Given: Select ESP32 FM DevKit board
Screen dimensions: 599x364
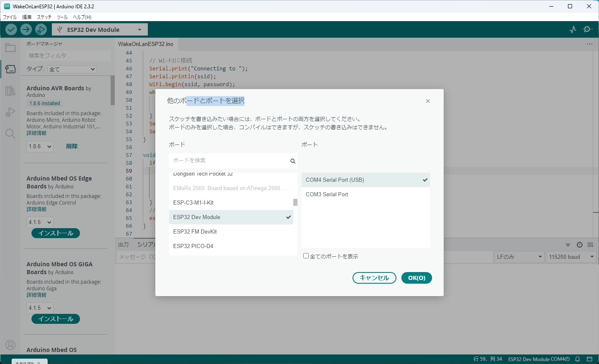Looking at the screenshot, I should [x=231, y=231].
